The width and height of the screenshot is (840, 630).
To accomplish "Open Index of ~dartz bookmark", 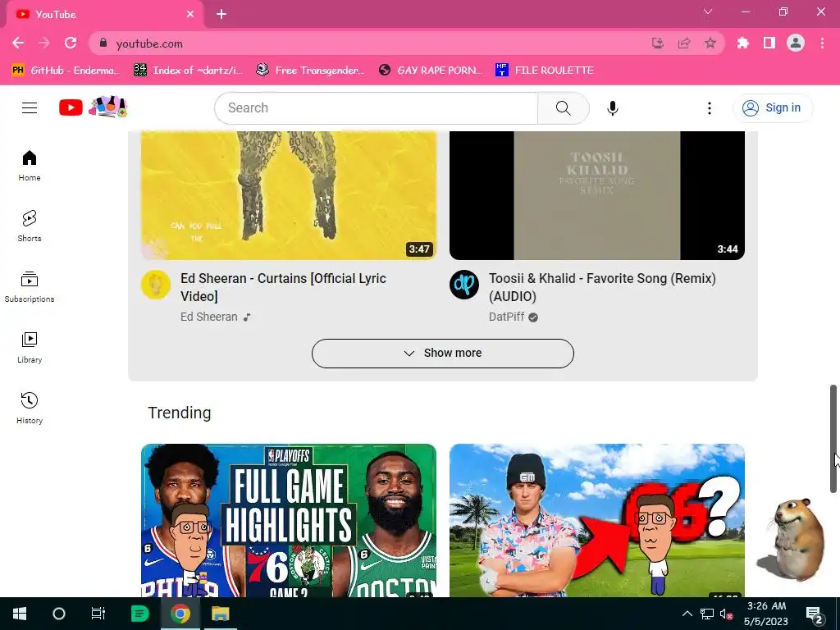I will (188, 71).
